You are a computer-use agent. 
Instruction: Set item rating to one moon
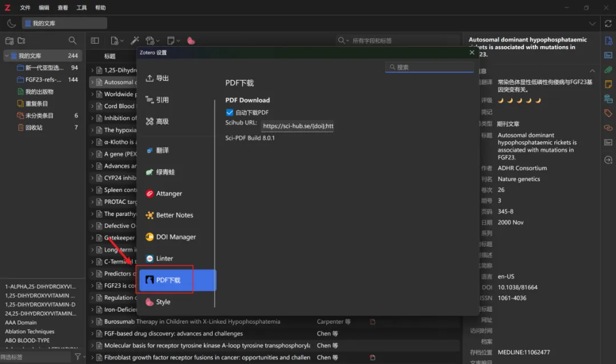(501, 100)
